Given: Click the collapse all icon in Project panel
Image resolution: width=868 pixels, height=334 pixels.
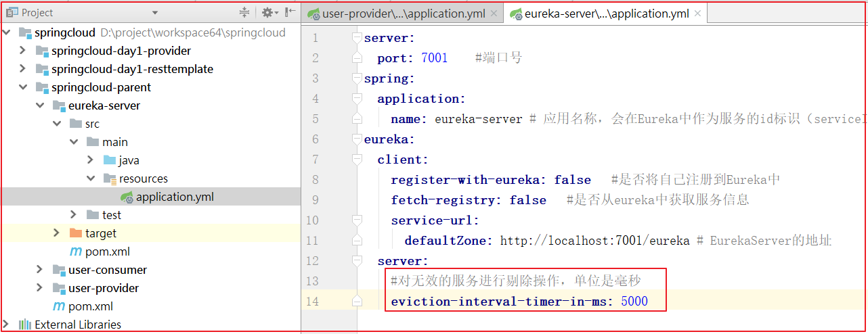Looking at the screenshot, I should pyautogui.click(x=244, y=12).
